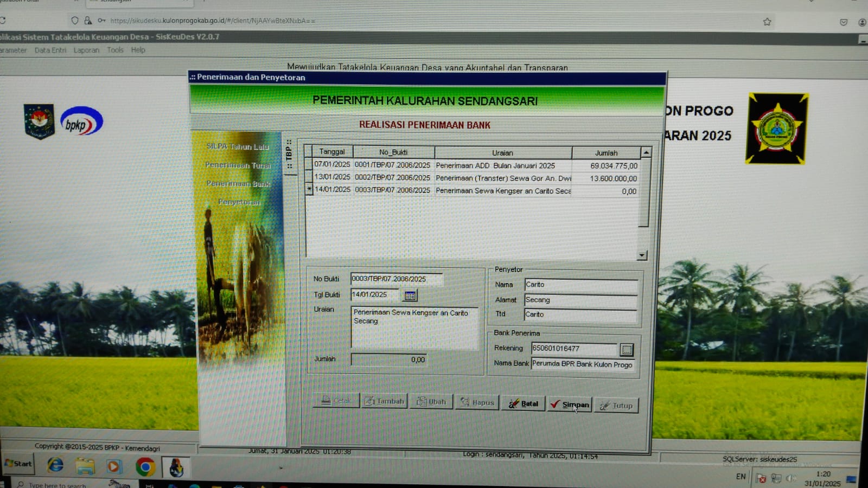
Task: Click the date cell 13/01/2025
Action: 333,177
